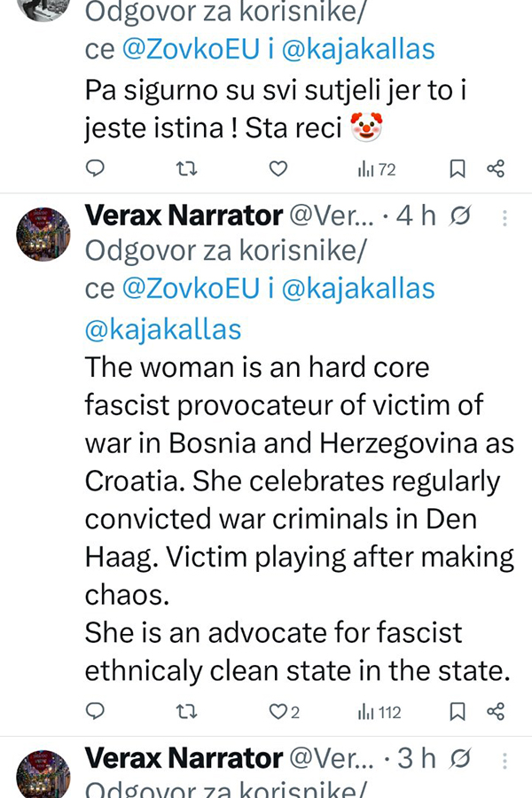Open view stats showing 112
The height and width of the screenshot is (798, 532).
[x=379, y=711]
